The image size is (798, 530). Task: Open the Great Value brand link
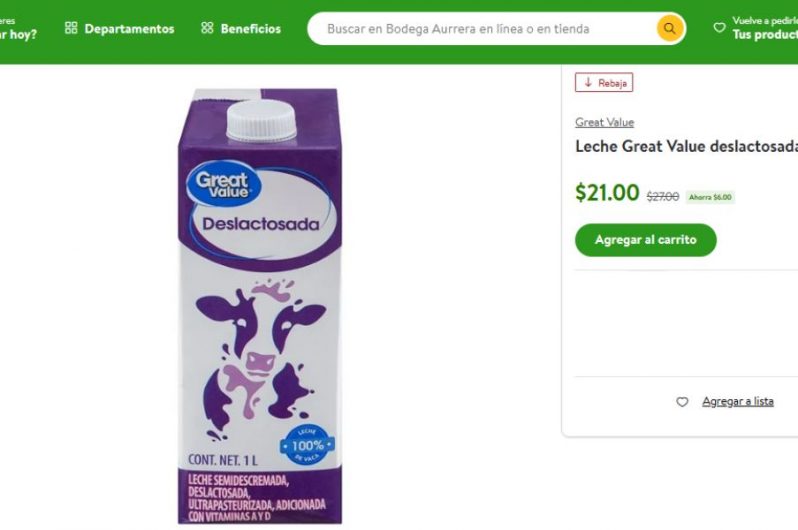pyautogui.click(x=604, y=122)
